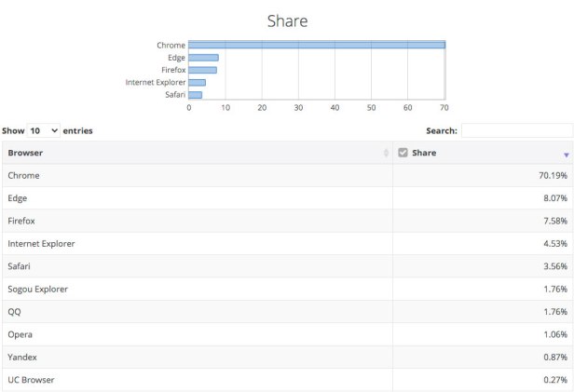Click the Share chart title
Image resolution: width=574 pixels, height=392 pixels.
(x=287, y=20)
